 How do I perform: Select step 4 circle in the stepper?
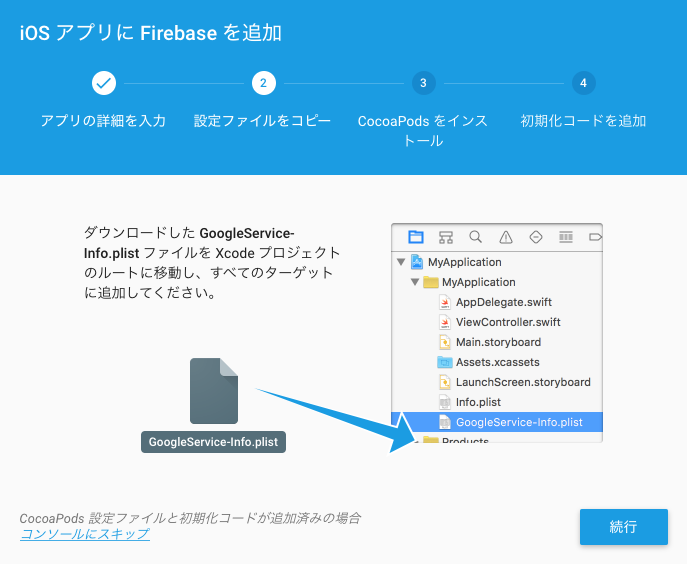click(584, 83)
